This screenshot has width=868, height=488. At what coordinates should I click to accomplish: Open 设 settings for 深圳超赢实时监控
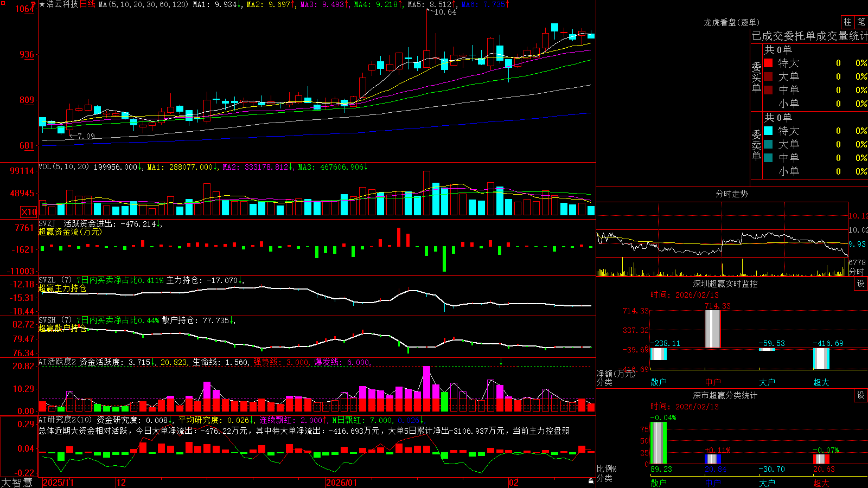tap(861, 284)
